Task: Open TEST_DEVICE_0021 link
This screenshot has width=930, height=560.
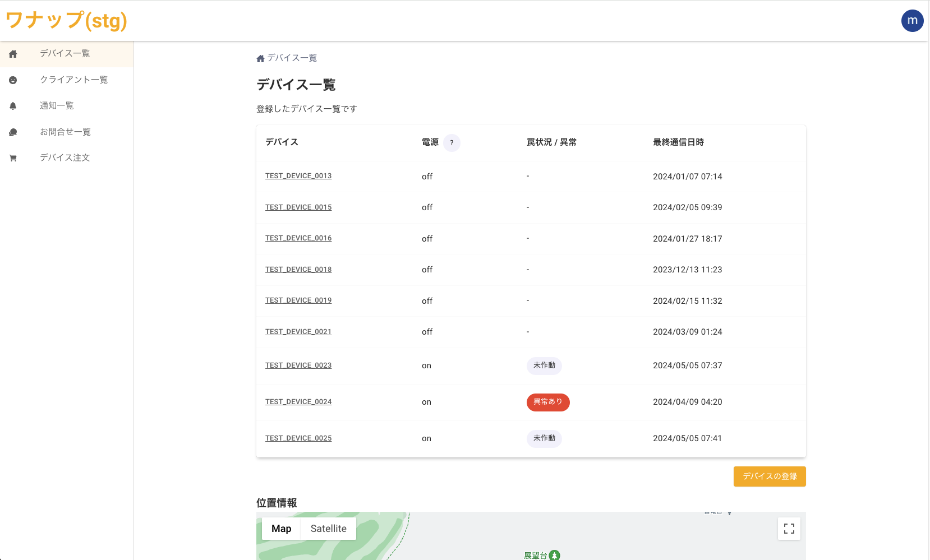Action: click(298, 332)
